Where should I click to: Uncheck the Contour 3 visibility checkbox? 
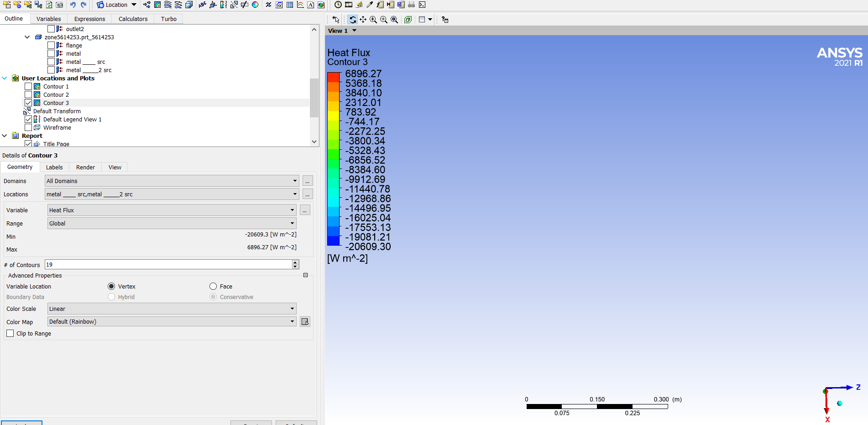(28, 103)
